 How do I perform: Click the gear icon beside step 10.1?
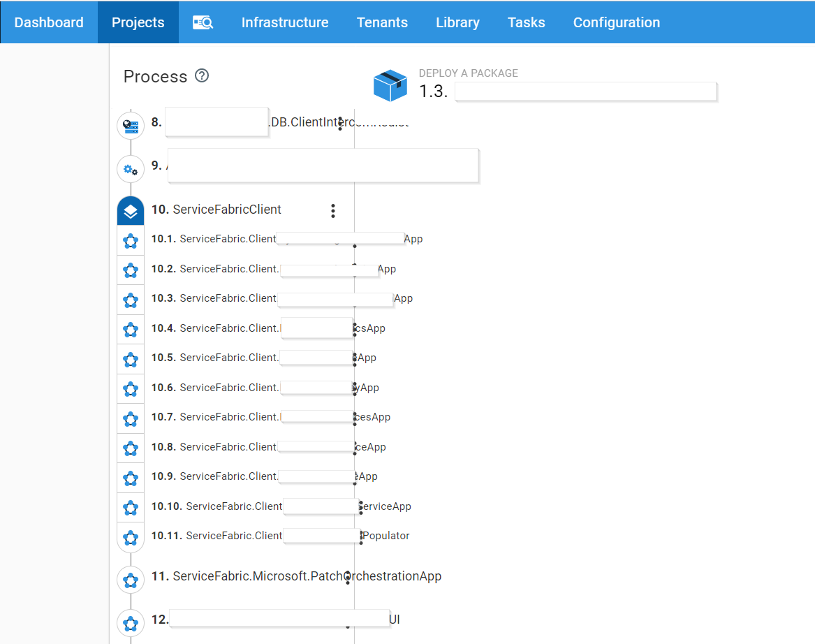(x=130, y=240)
